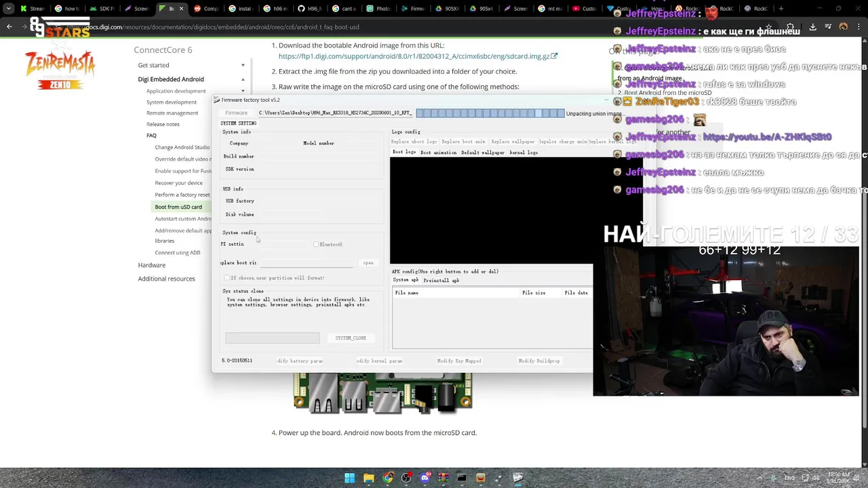The height and width of the screenshot is (488, 868).
Task: Open Recover your device FAQ entry
Action: (x=178, y=183)
